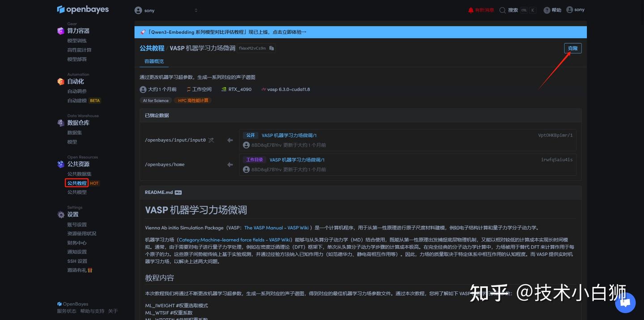Image resolution: width=644 pixels, height=320 pixels.
Task: Open 数据集 under 数据仓库
Action: [75, 132]
